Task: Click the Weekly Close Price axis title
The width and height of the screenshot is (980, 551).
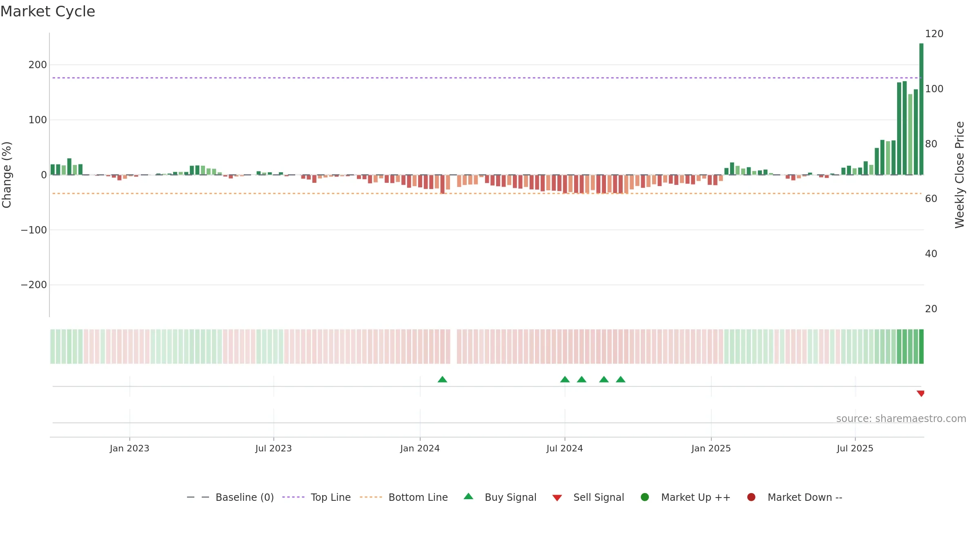Action: (x=960, y=175)
